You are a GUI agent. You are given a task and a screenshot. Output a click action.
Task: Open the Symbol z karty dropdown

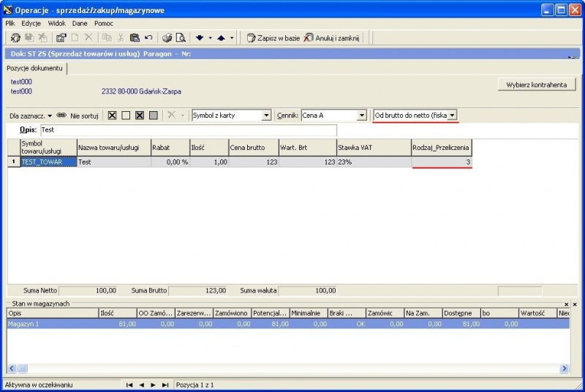(x=266, y=116)
